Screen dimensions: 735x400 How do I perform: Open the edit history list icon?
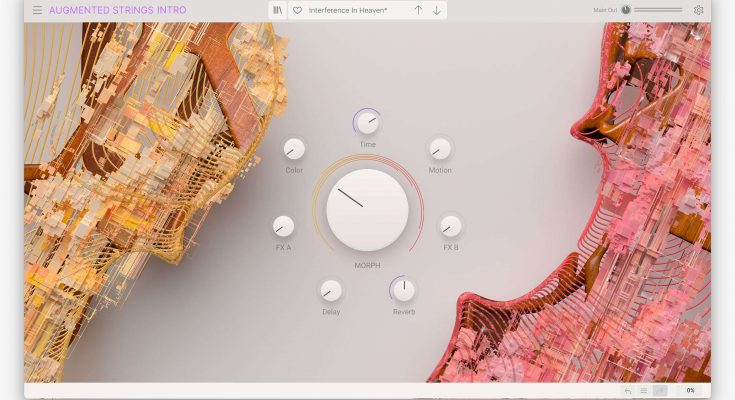tap(644, 390)
